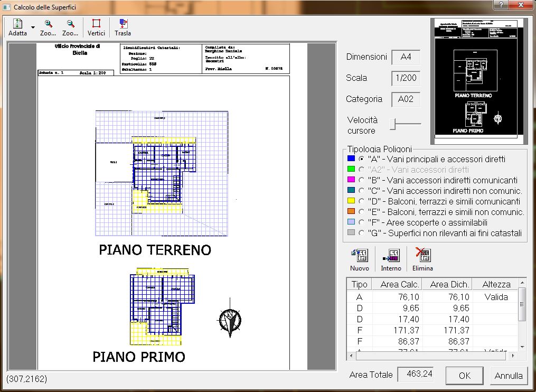Image resolution: width=536 pixels, height=392 pixels.
Task: Select type "D" Balconi, terrazzi comunicanti
Action: pos(362,201)
